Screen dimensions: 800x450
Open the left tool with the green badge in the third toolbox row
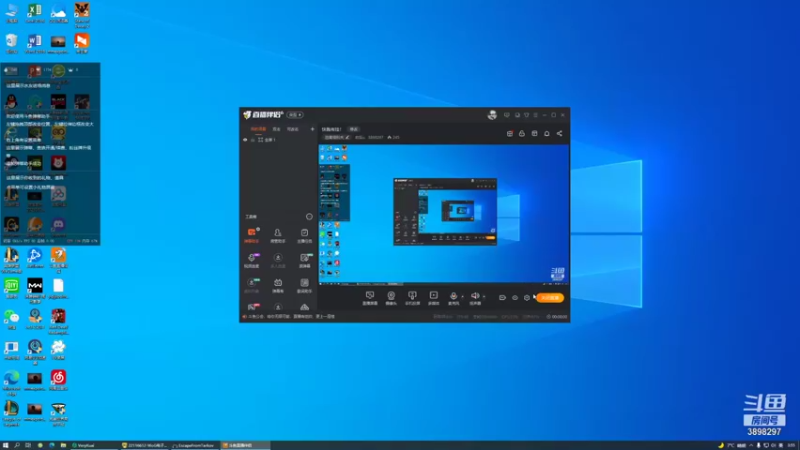click(x=252, y=285)
